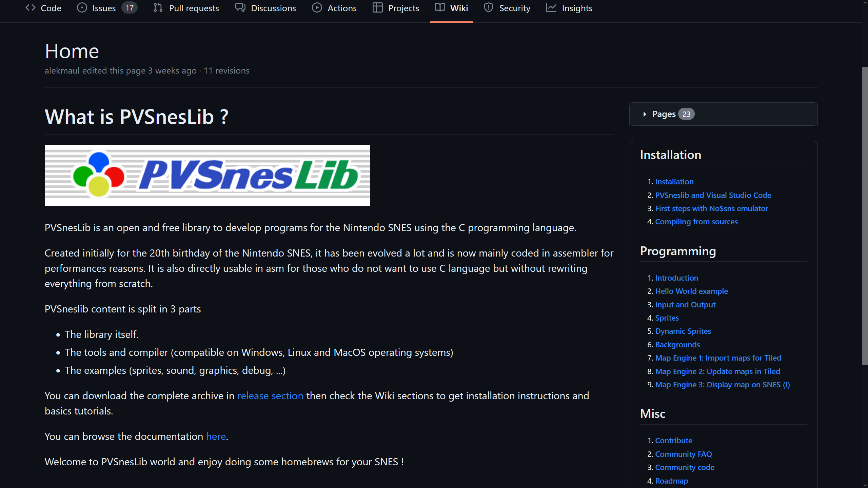Click the Issues circle icon
868x488 pixels.
coord(82,8)
